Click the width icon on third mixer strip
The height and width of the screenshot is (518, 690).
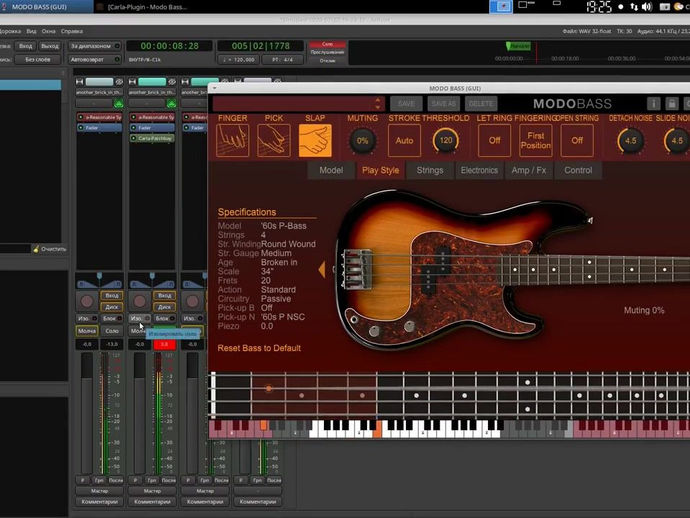185,82
